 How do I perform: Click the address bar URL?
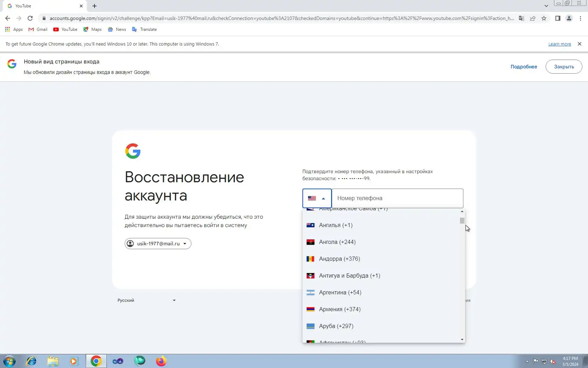click(282, 18)
